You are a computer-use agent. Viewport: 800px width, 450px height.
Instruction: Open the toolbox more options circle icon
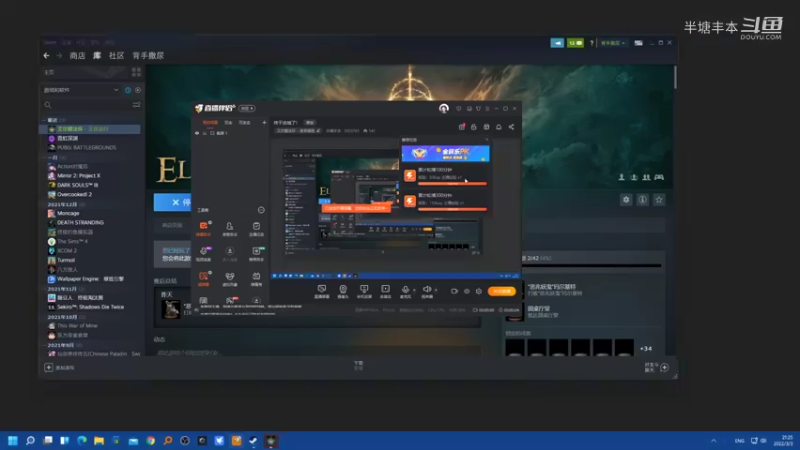coord(261,210)
